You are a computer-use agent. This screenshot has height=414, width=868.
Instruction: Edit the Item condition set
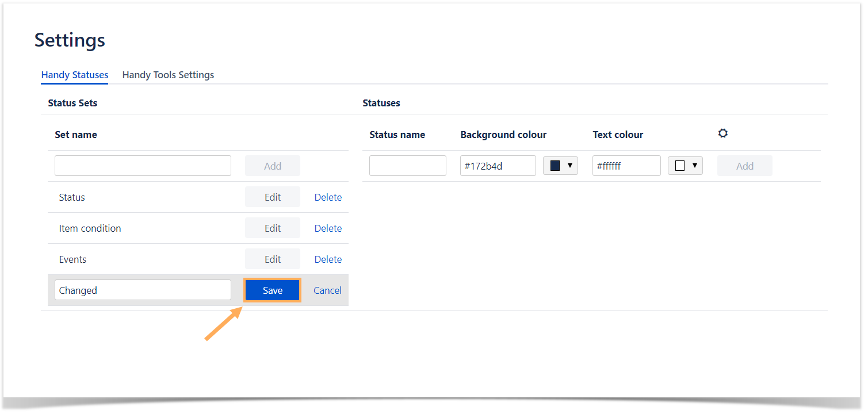273,228
